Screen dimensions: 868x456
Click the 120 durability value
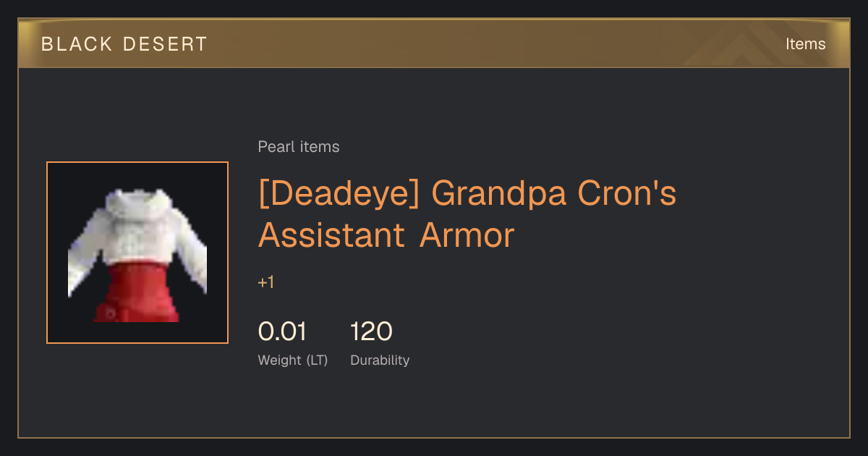371,332
